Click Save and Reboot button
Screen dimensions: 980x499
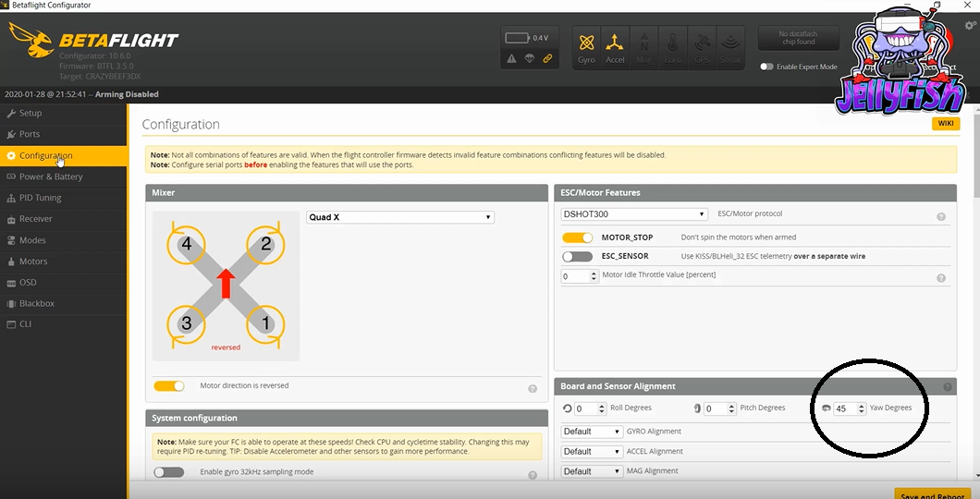point(932,494)
